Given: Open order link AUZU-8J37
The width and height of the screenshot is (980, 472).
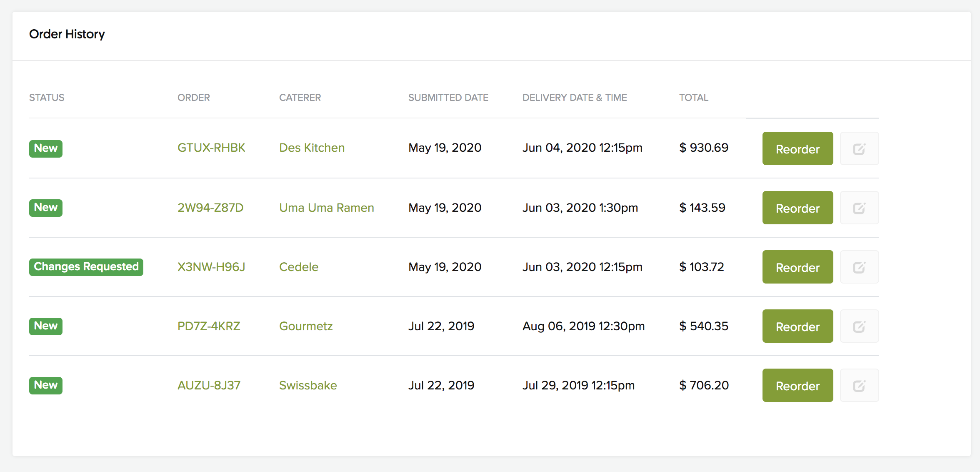Looking at the screenshot, I should [x=209, y=385].
